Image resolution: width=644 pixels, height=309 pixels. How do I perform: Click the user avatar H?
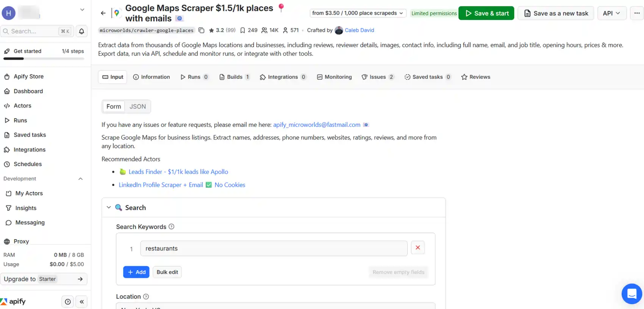(8, 13)
